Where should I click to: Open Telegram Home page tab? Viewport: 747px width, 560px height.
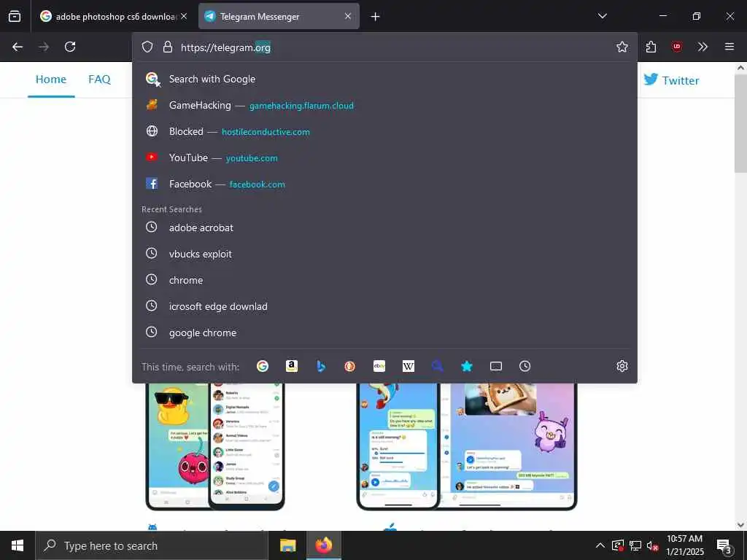(x=51, y=79)
